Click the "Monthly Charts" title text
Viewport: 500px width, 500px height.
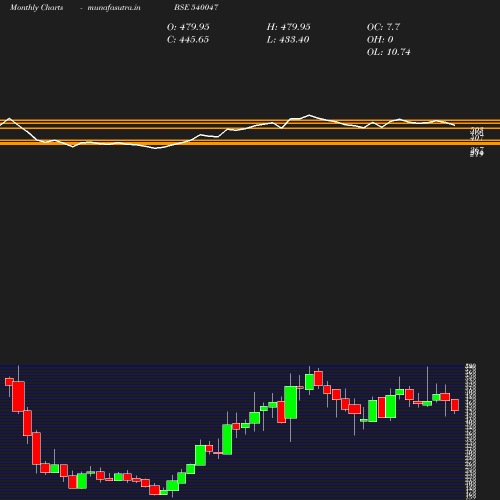tap(36, 7)
